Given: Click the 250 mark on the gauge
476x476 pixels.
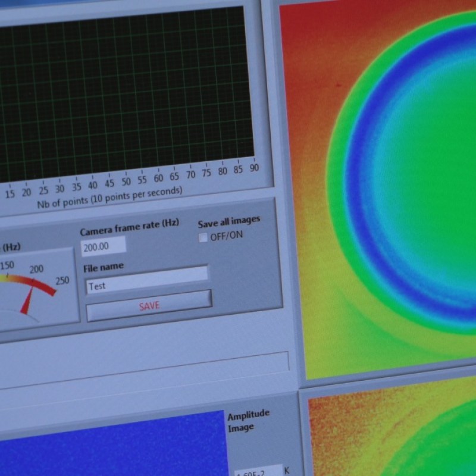Looking at the screenshot, I should [x=62, y=280].
